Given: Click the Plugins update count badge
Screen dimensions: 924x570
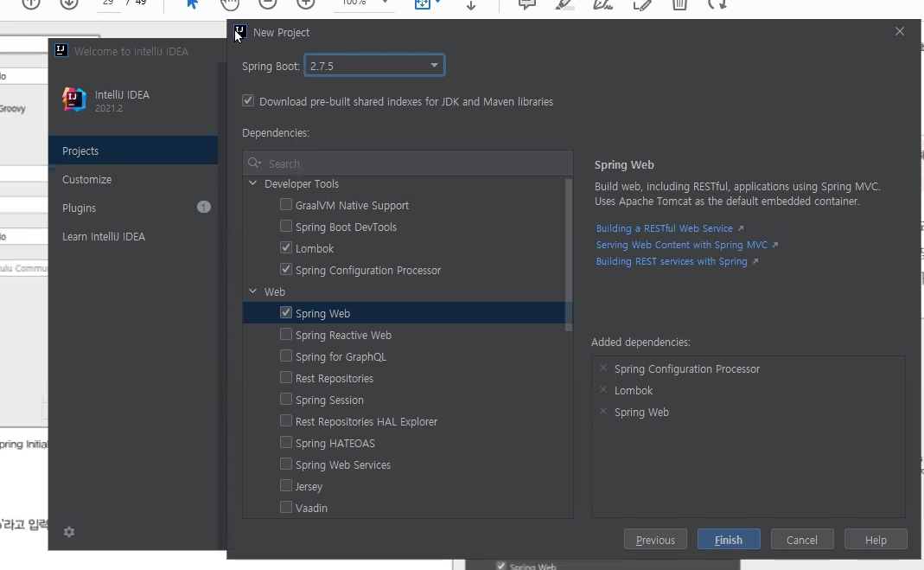Looking at the screenshot, I should pyautogui.click(x=203, y=208).
